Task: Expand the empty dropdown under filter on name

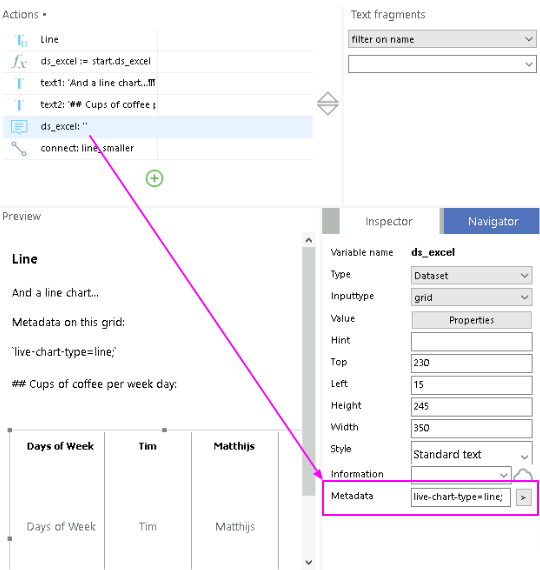Action: pos(442,64)
